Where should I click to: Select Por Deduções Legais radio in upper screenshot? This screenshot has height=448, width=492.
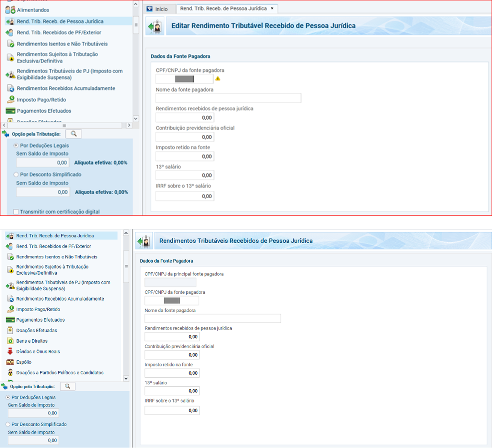pos(16,145)
